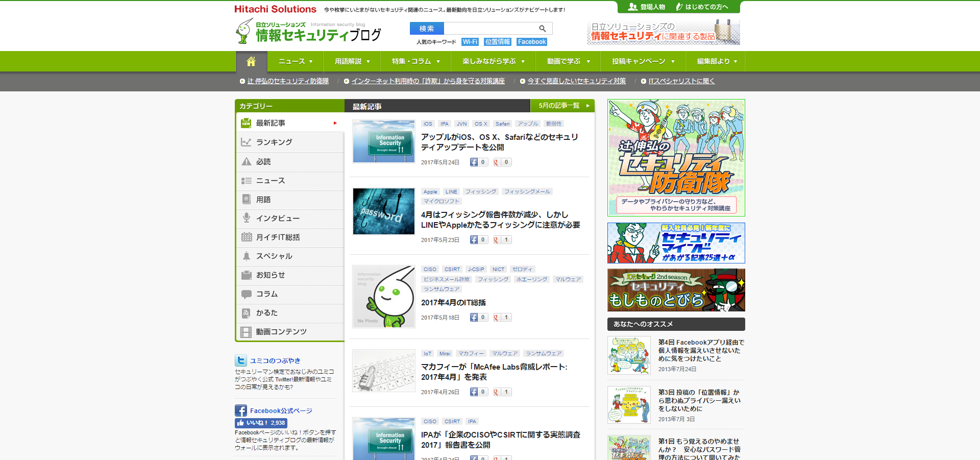Screen dimensions: 980x460
Task: Click Google+ icon on Apple iOS article
Action: (x=496, y=162)
